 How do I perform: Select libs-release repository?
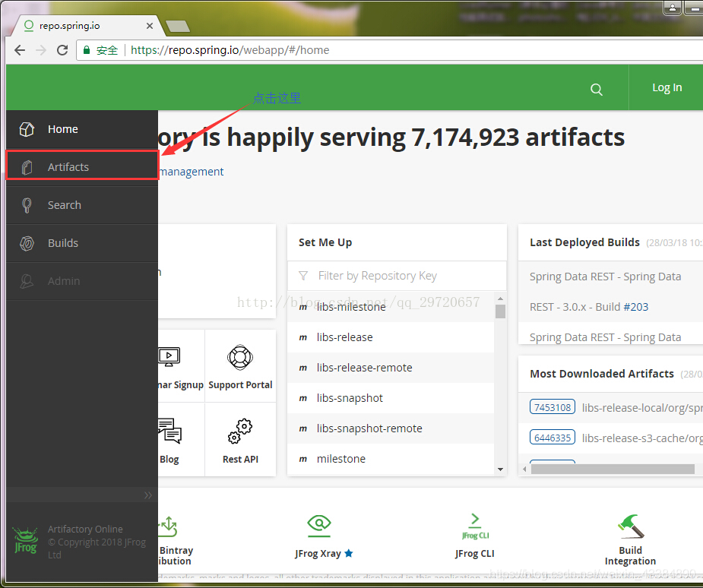pos(391,337)
